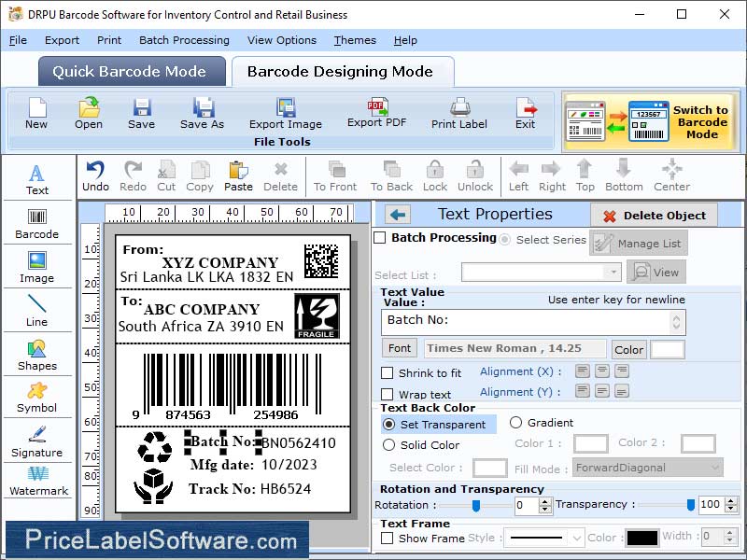
Task: Click Save As in File Tools
Action: [x=202, y=113]
